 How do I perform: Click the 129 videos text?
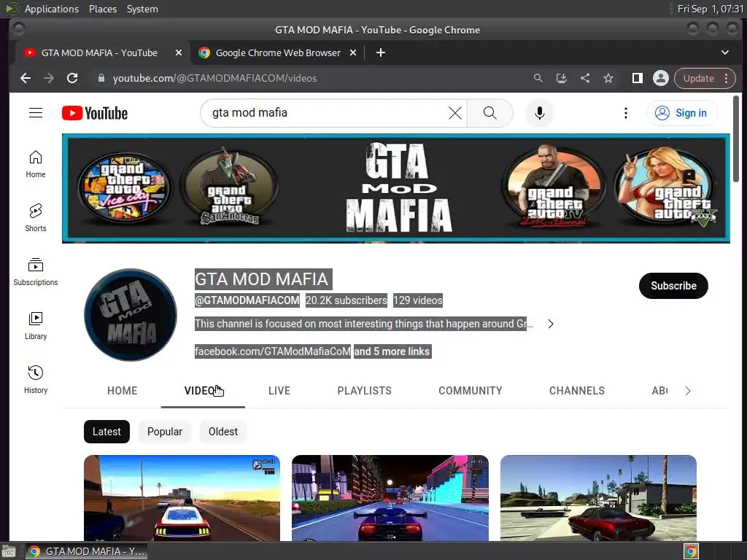(418, 300)
